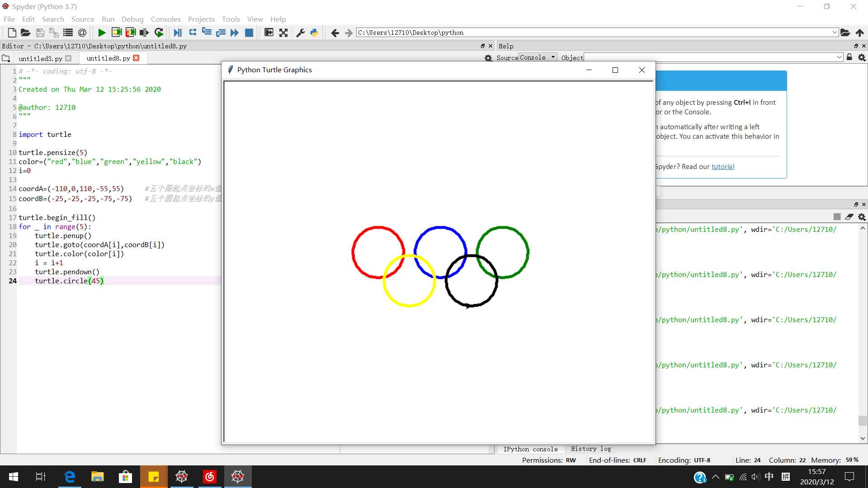Open the Debug menu
This screenshot has height=488, width=868.
tap(132, 19)
